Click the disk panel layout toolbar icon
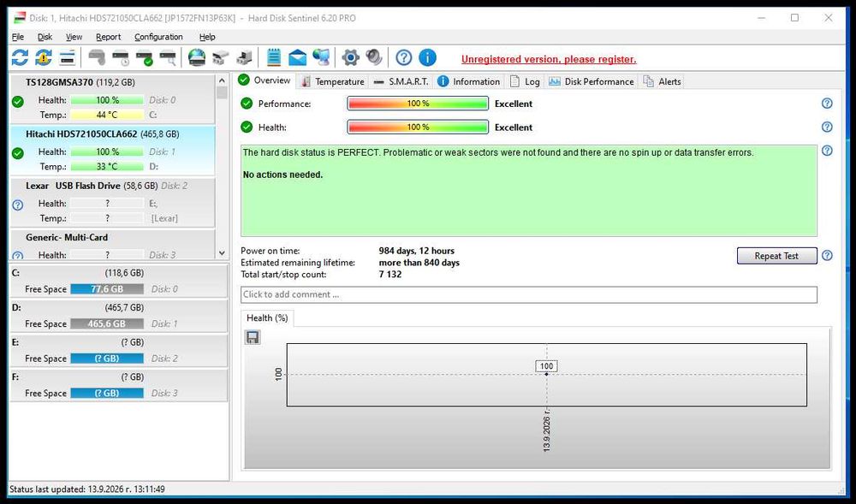The height and width of the screenshot is (504, 856). click(67, 57)
